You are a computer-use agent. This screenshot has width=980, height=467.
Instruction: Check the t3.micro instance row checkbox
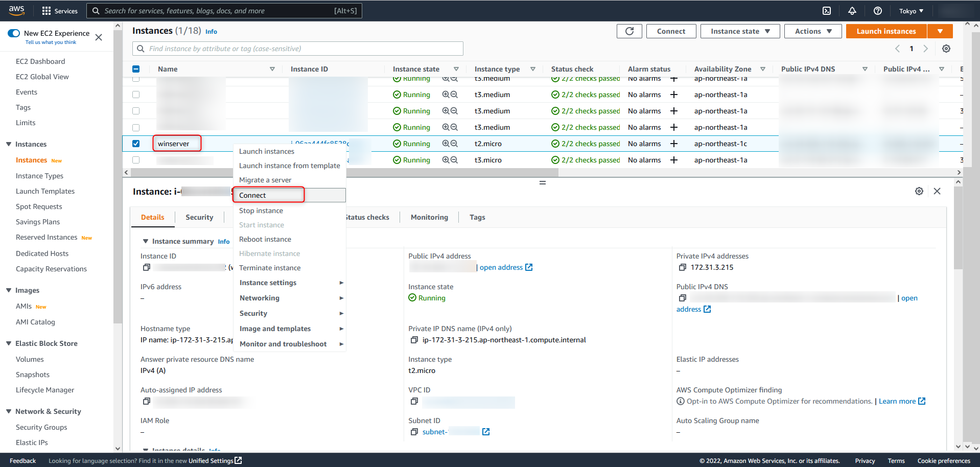pyautogui.click(x=136, y=160)
